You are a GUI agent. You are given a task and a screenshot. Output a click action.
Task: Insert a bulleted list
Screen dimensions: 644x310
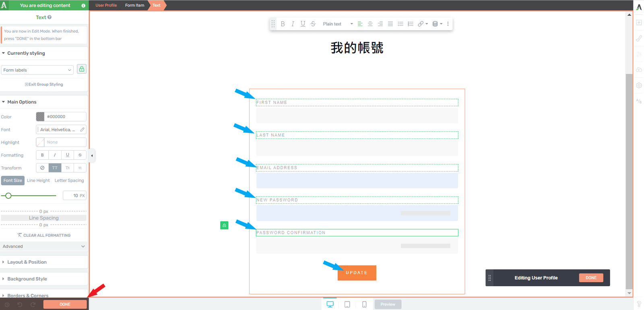click(400, 24)
